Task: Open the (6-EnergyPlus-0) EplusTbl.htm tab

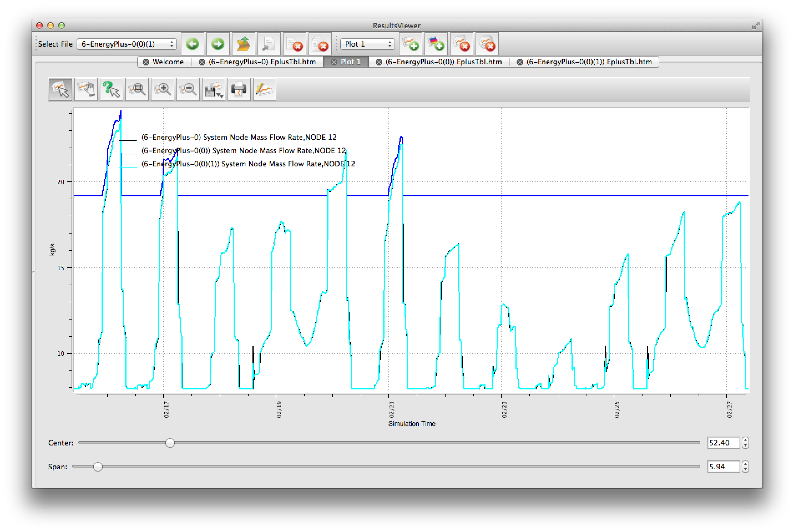Action: tap(262, 62)
